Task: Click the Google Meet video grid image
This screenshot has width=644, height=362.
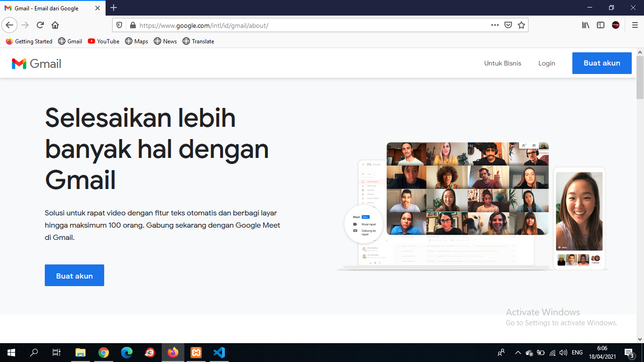Action: click(468, 189)
